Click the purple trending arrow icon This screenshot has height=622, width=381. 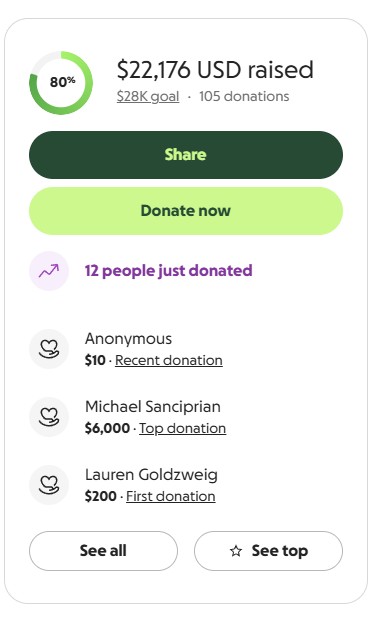[49, 271]
